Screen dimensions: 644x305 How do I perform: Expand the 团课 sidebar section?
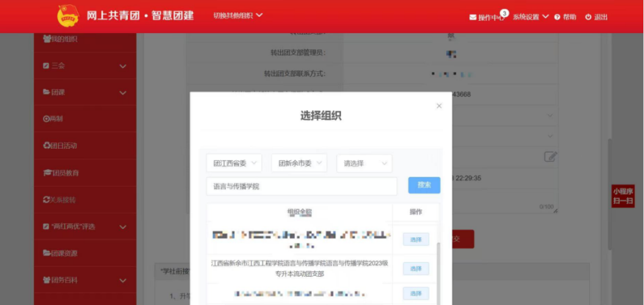coord(122,92)
